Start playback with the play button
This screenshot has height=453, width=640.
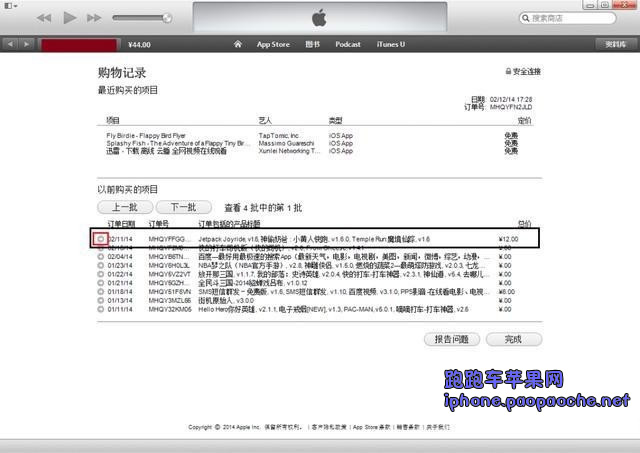coord(70,18)
